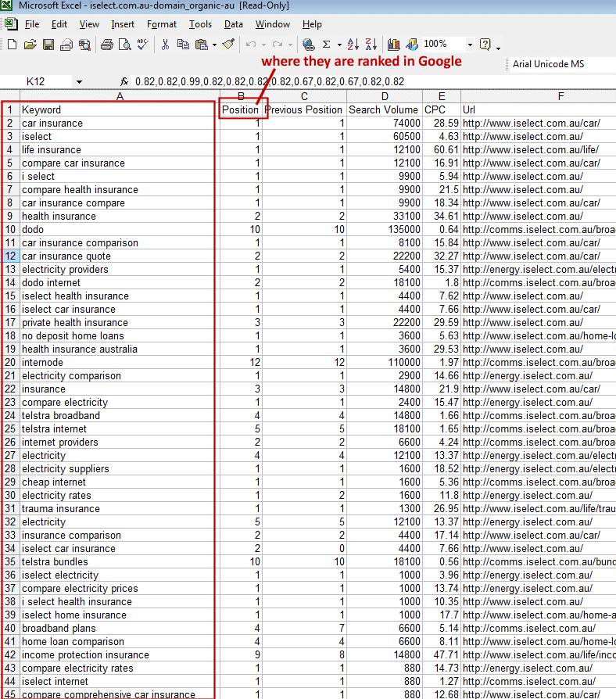Open the Window menu
This screenshot has width=616, height=699.
coord(272,24)
